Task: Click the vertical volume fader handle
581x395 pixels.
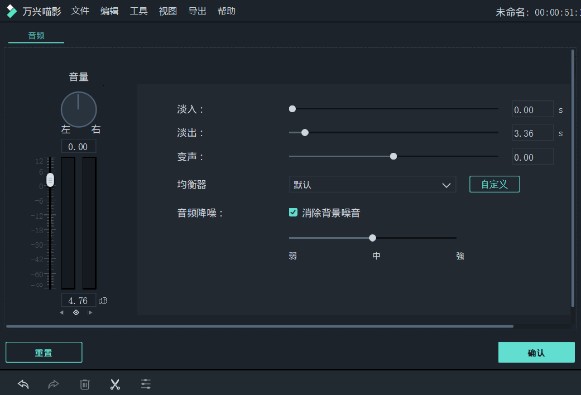Action: (x=50, y=180)
